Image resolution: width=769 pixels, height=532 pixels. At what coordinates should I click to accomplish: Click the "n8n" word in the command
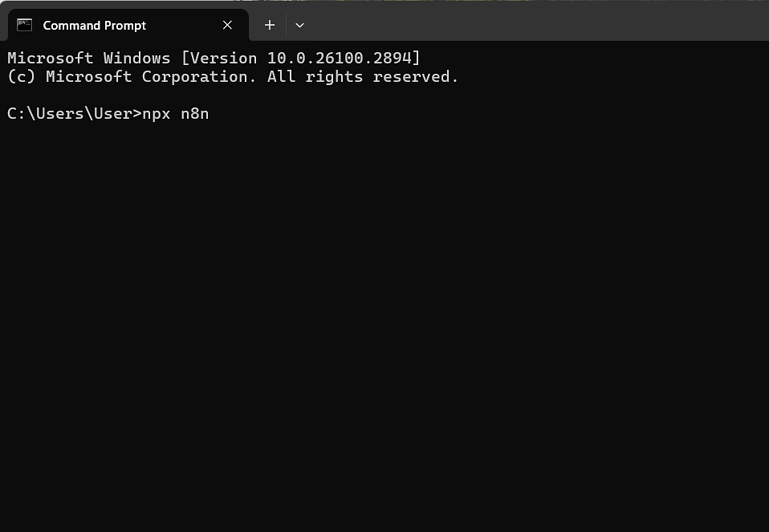[x=195, y=113]
